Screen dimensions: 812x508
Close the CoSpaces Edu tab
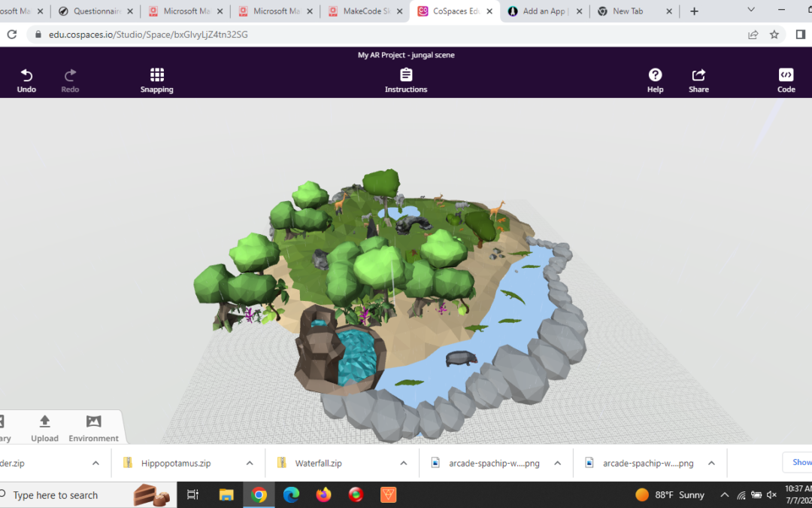[x=489, y=11]
